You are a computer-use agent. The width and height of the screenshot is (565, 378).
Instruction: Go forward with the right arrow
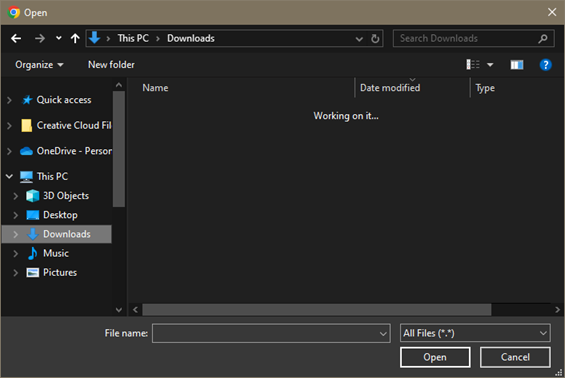(x=40, y=38)
